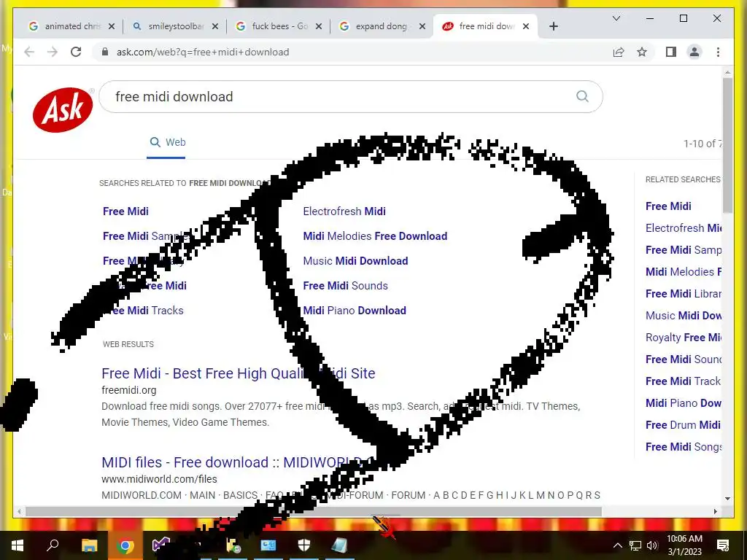Go forward to the next page
This screenshot has width=747, height=560.
[x=53, y=52]
